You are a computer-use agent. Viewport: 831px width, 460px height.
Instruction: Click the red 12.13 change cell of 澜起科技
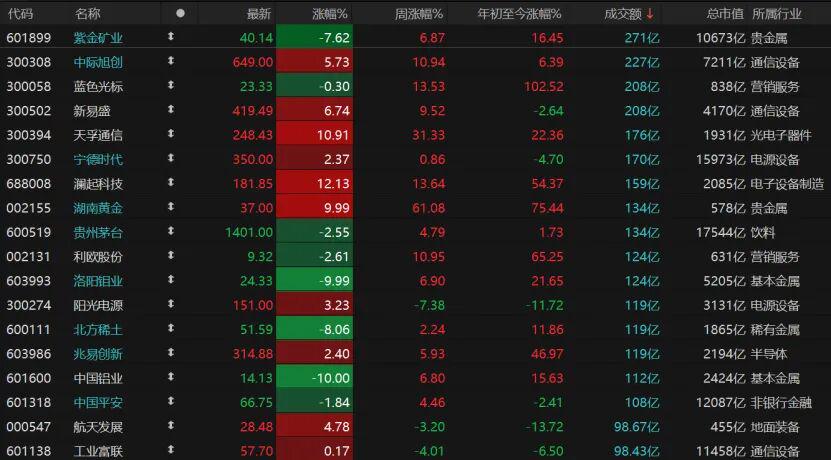coord(312,184)
